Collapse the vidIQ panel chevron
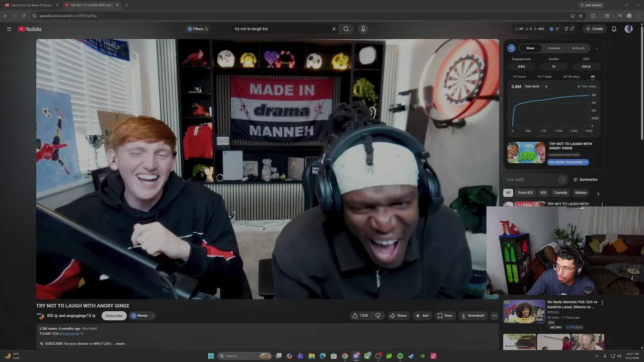Viewport: 644px width, 362px height. [597, 48]
